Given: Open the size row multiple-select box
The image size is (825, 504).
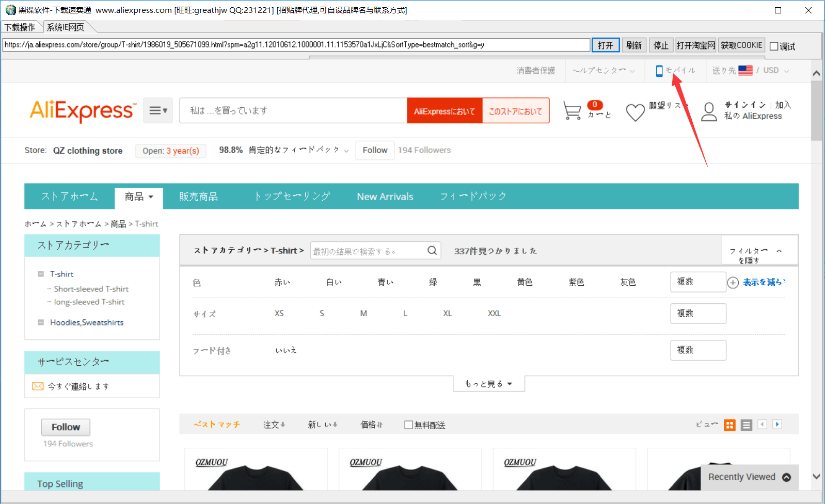Looking at the screenshot, I should click(698, 314).
